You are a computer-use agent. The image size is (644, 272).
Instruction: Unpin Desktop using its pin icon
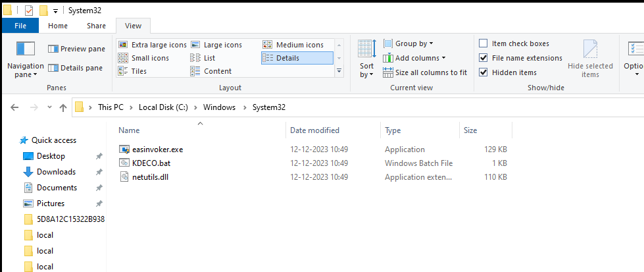99,156
